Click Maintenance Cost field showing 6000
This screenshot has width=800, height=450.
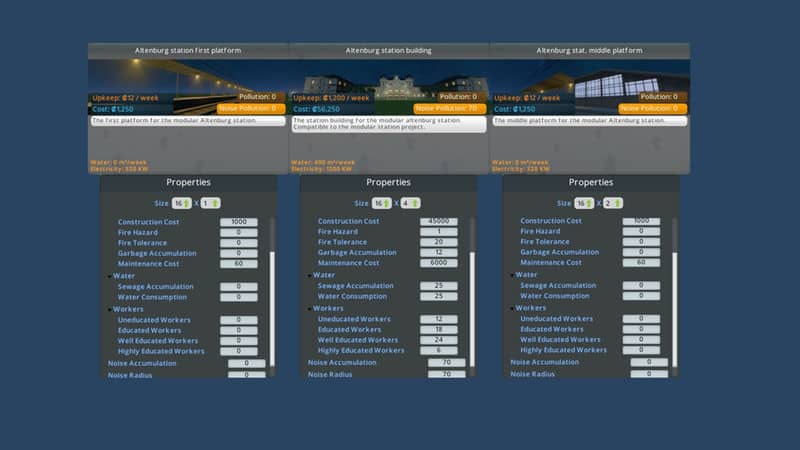[439, 263]
